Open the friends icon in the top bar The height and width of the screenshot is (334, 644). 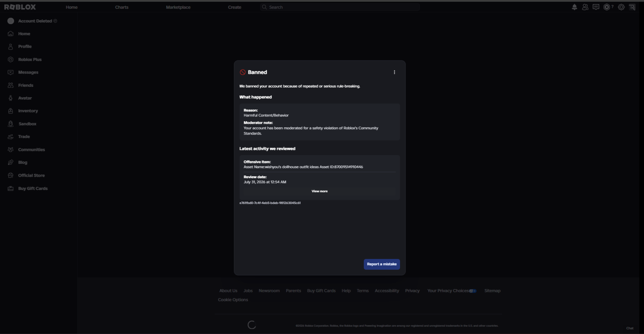(x=585, y=7)
